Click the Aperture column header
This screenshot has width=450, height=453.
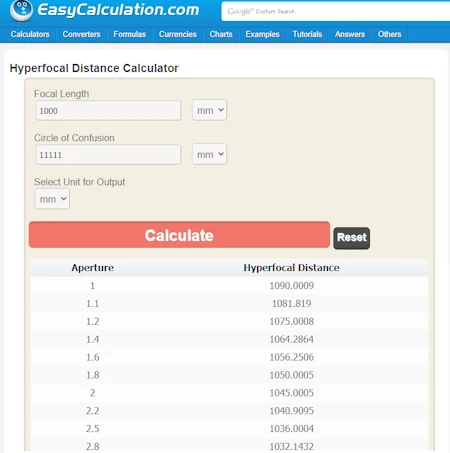pyautogui.click(x=93, y=268)
